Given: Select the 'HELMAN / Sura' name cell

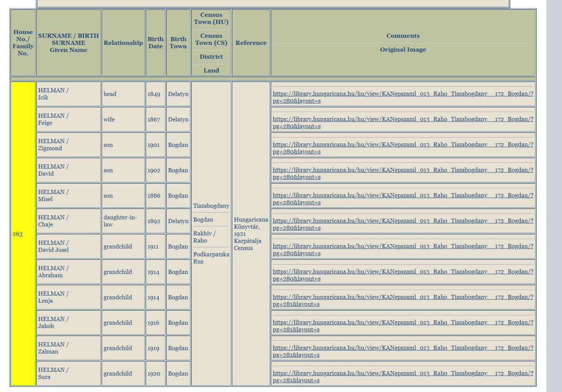Looking at the screenshot, I should coord(69,374).
